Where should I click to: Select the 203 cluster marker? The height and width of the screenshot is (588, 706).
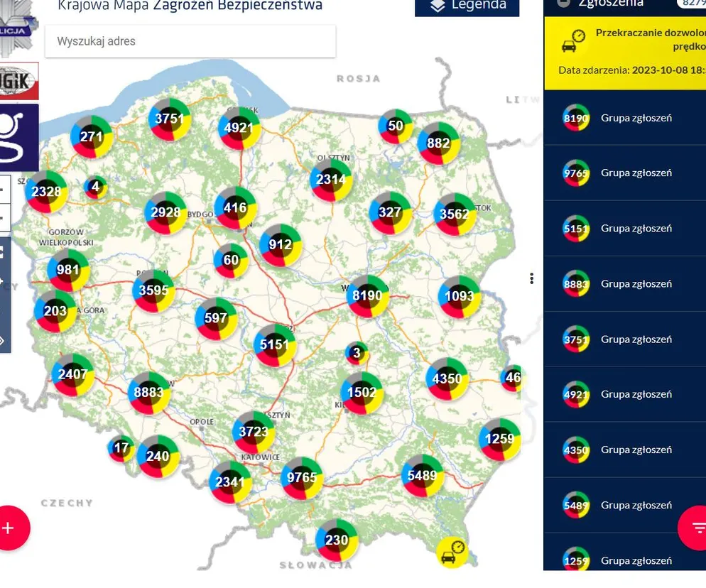pyautogui.click(x=55, y=311)
